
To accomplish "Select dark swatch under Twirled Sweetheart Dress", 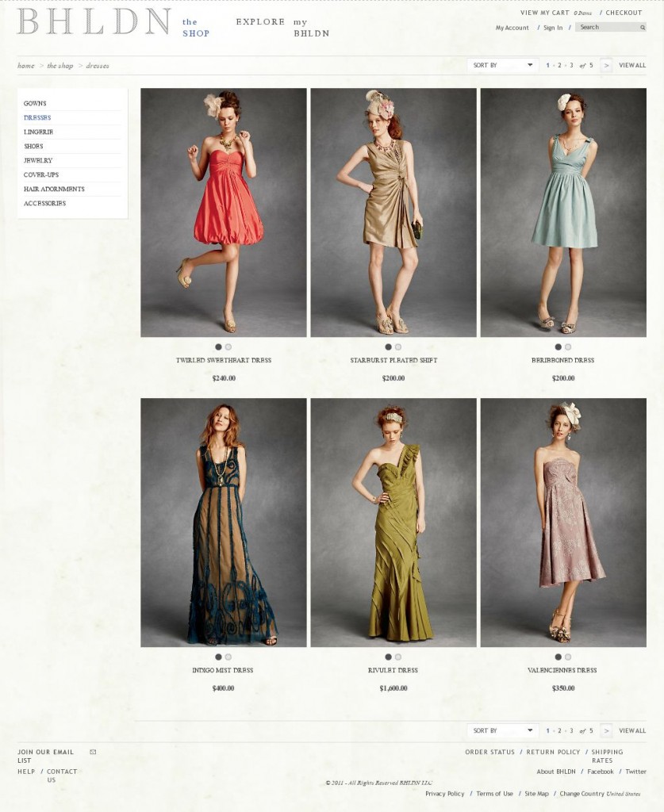I will [219, 347].
